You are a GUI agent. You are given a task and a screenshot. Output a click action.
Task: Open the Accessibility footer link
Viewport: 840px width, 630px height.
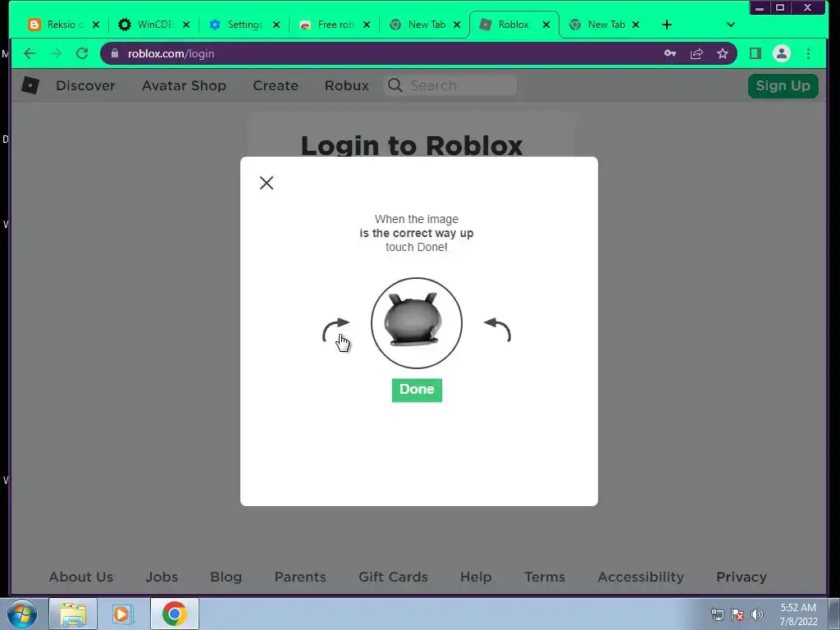click(641, 577)
